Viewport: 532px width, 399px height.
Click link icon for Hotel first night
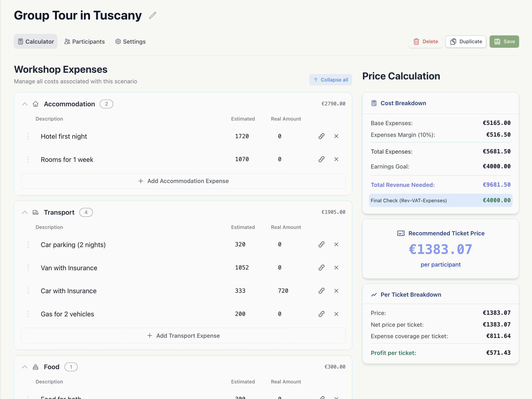(321, 136)
